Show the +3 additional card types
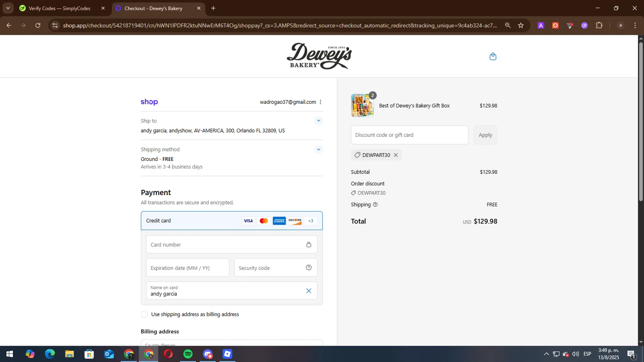644x362 pixels. pyautogui.click(x=310, y=221)
